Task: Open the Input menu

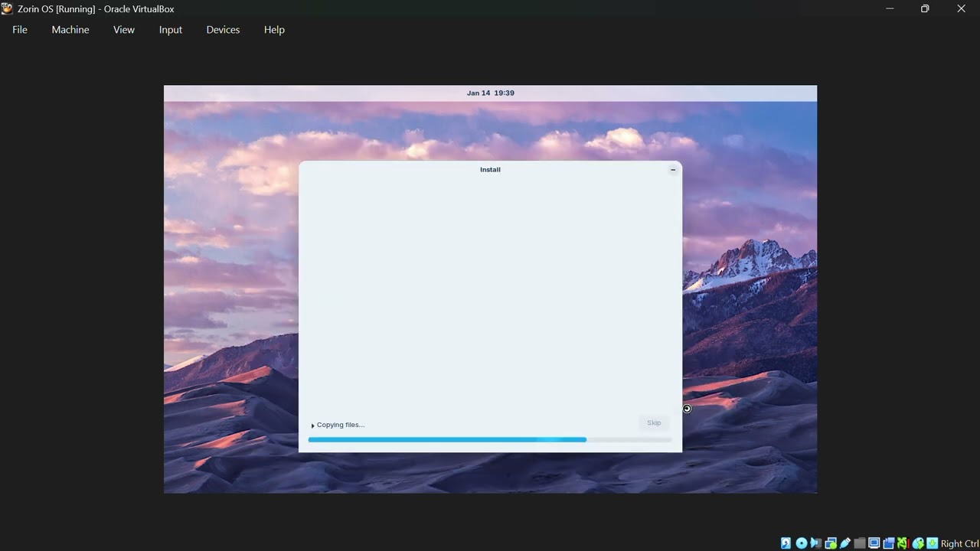Action: pyautogui.click(x=171, y=30)
